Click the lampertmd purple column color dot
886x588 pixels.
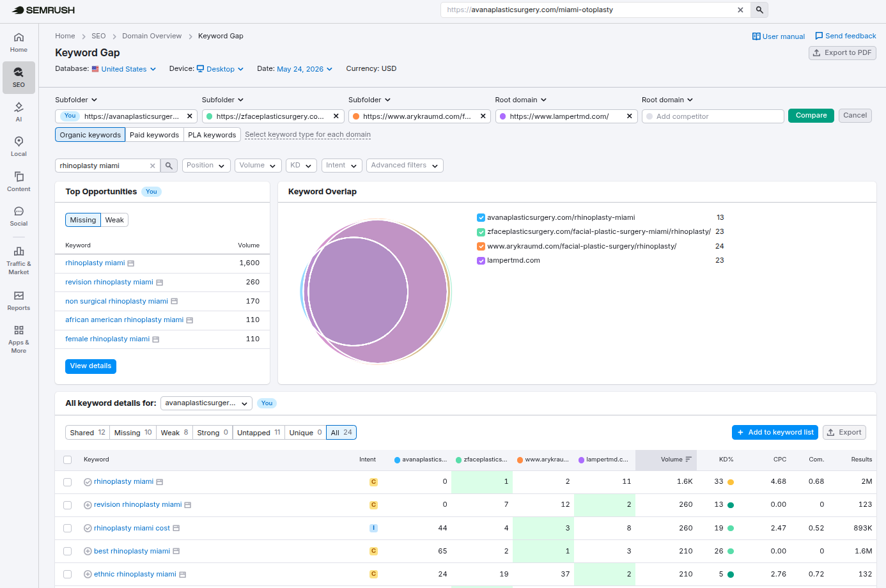point(582,460)
